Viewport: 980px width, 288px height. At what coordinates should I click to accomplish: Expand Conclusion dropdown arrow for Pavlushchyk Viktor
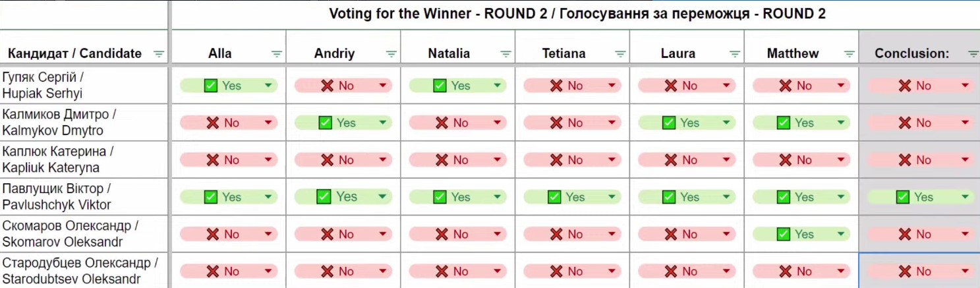[x=965, y=197]
